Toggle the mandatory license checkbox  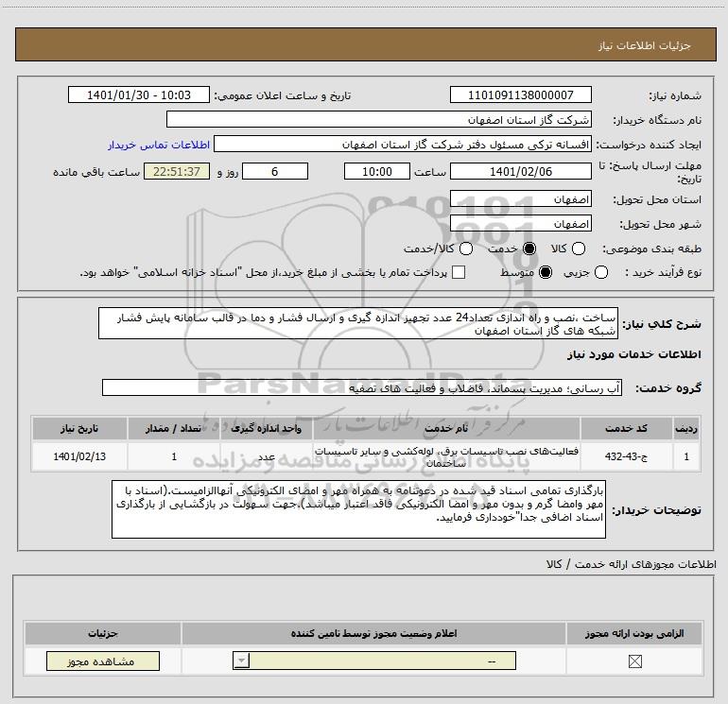[x=634, y=661]
